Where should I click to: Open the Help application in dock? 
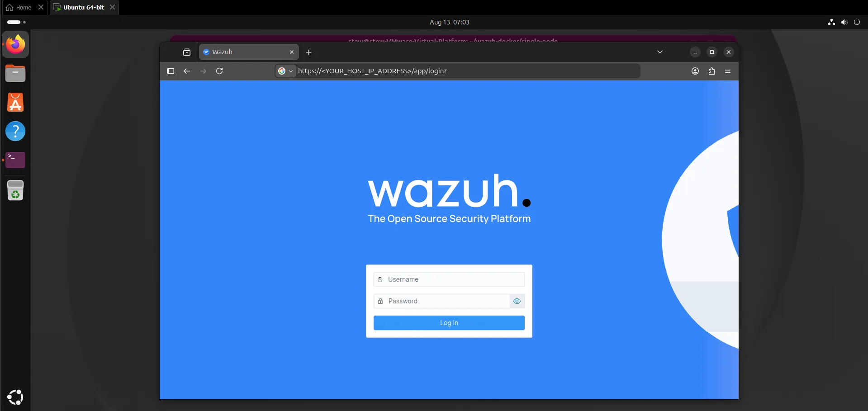click(x=15, y=131)
